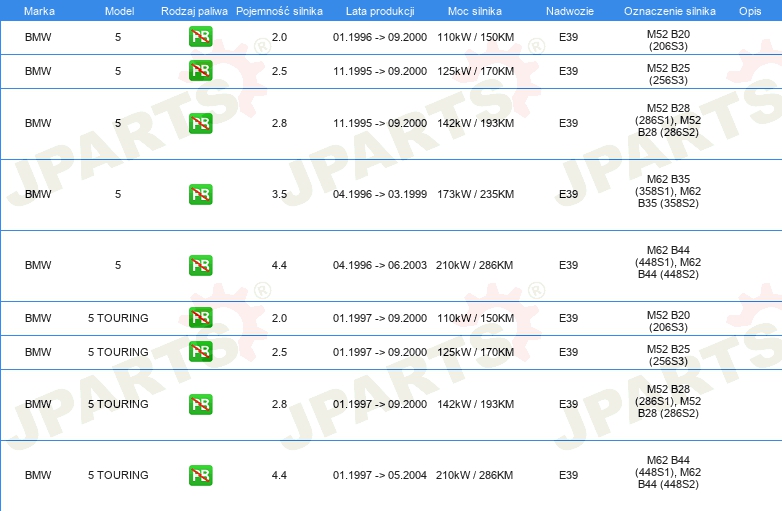Click the Oznaczenie silnika column header
782x511 pixels.
(x=670, y=11)
